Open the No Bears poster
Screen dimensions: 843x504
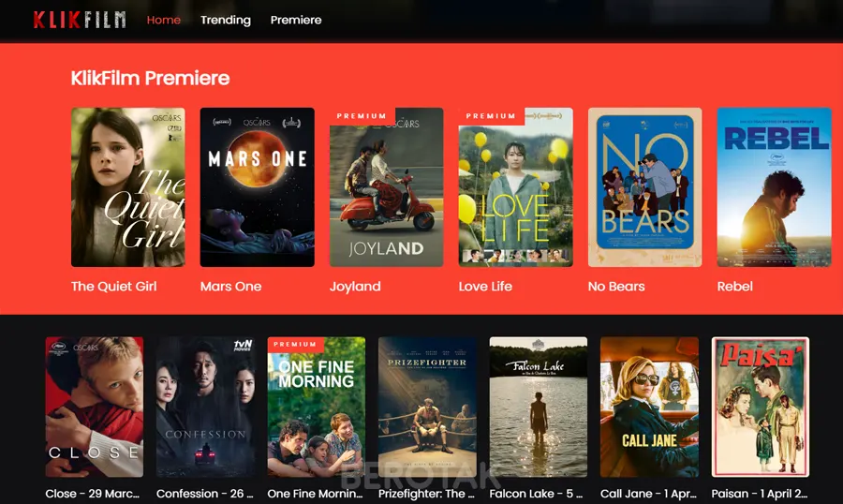tap(644, 187)
